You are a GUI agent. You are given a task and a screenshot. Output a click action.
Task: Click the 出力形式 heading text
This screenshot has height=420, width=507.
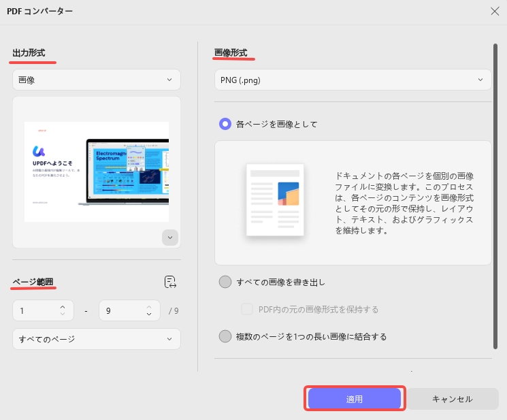coord(29,52)
